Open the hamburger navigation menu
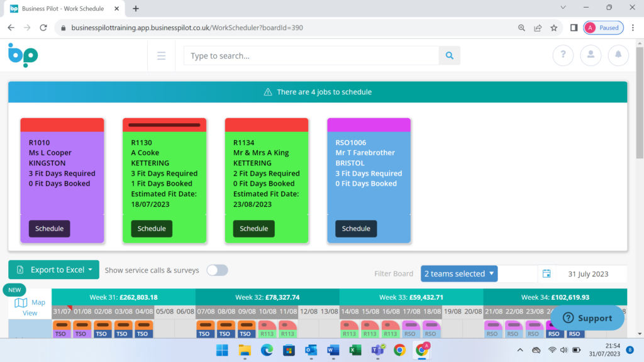Screen dimensions: 644x362 point(161,55)
